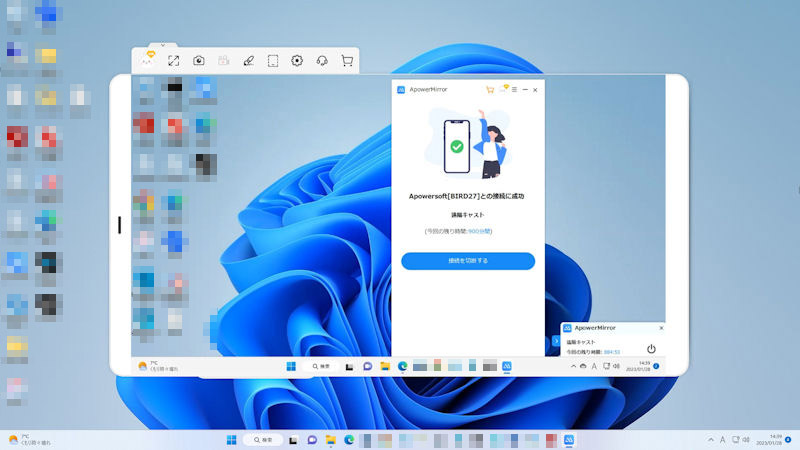Click the blue disconnect button
The image size is (800, 450).
click(x=468, y=261)
